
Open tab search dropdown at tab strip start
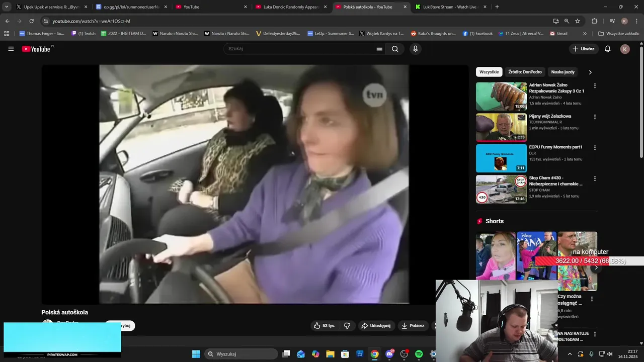[x=7, y=7]
